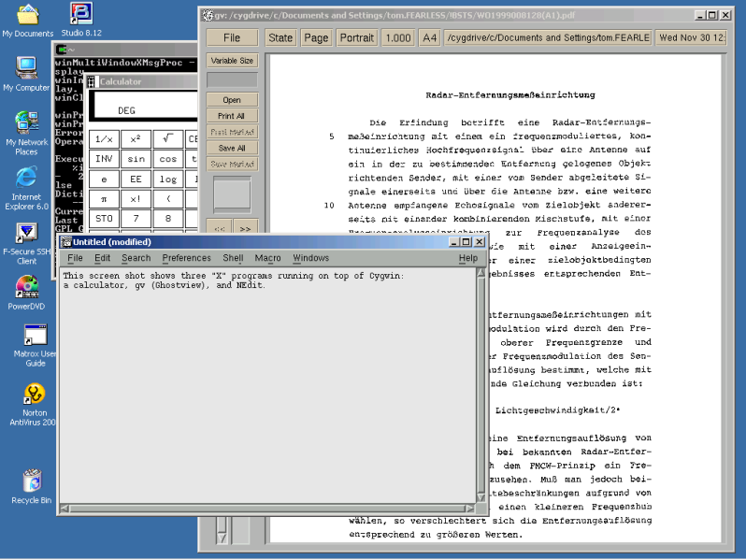The width and height of the screenshot is (746, 560).
Task: Click the sin key on Calculator
Action: point(136,159)
